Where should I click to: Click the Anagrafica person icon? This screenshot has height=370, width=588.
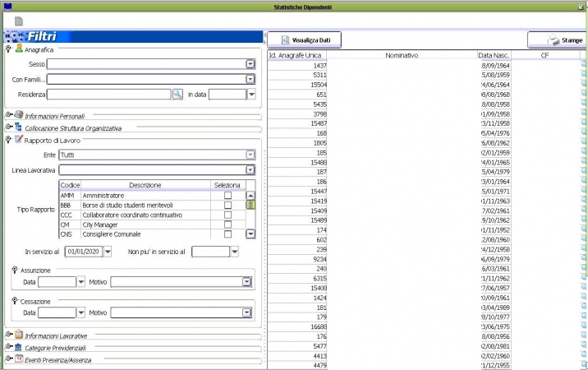(19, 49)
